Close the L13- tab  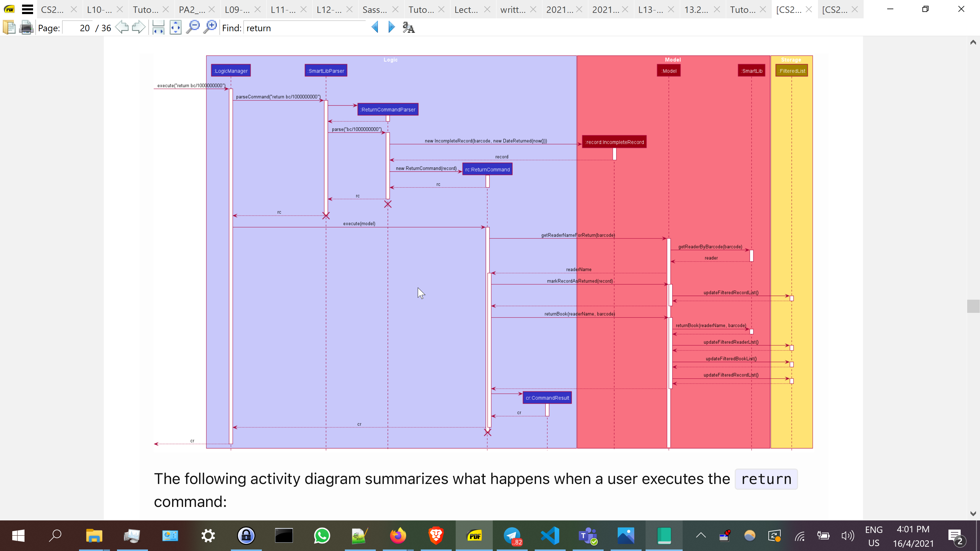(671, 9)
